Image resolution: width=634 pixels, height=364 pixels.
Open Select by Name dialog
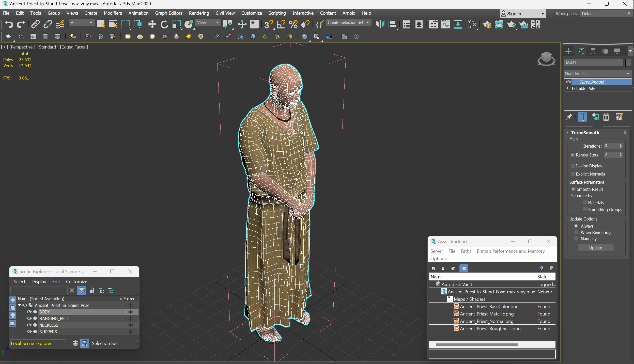113,24
